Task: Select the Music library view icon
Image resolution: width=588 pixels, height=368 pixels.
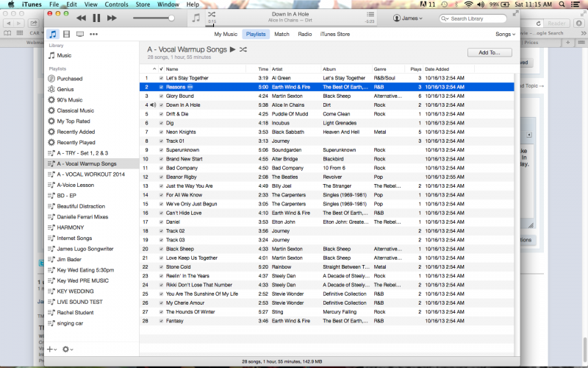Action: click(x=53, y=34)
